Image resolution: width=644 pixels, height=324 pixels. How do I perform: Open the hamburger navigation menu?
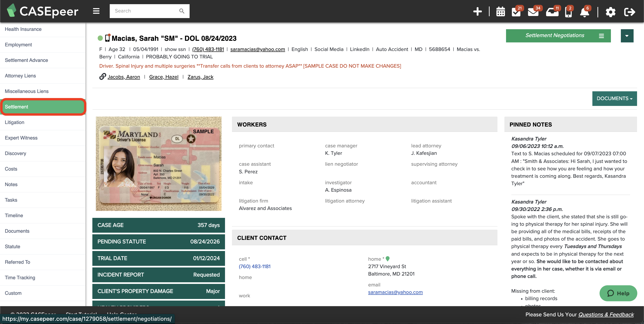pyautogui.click(x=96, y=11)
